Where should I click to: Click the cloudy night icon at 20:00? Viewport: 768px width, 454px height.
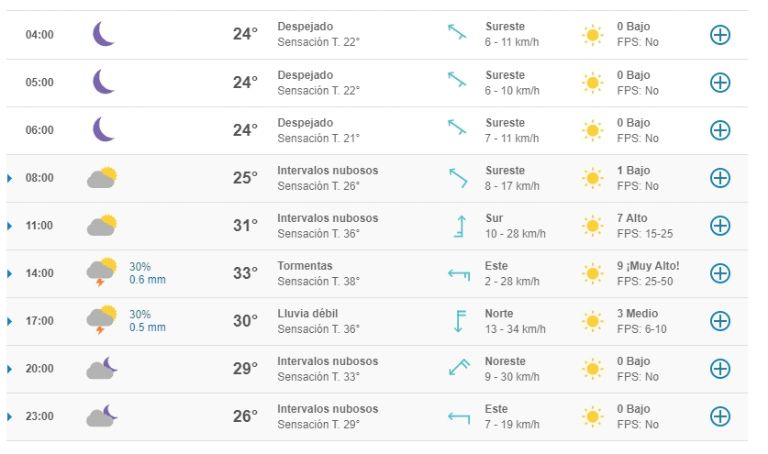pyautogui.click(x=102, y=368)
